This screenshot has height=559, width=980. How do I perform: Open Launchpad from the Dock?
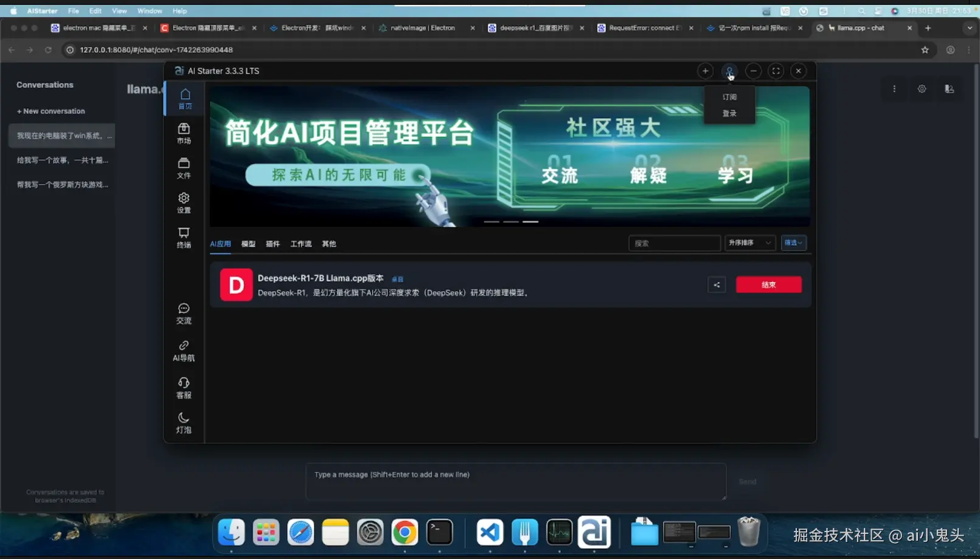pos(266,532)
